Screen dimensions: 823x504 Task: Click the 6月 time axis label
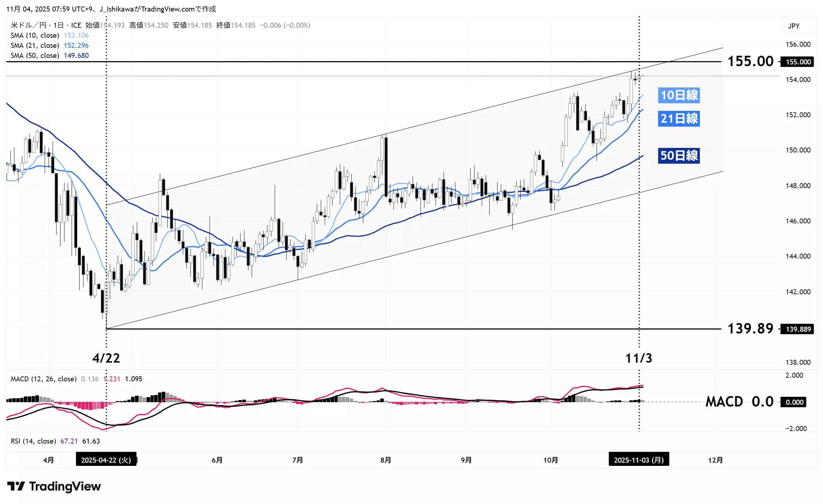pos(217,460)
